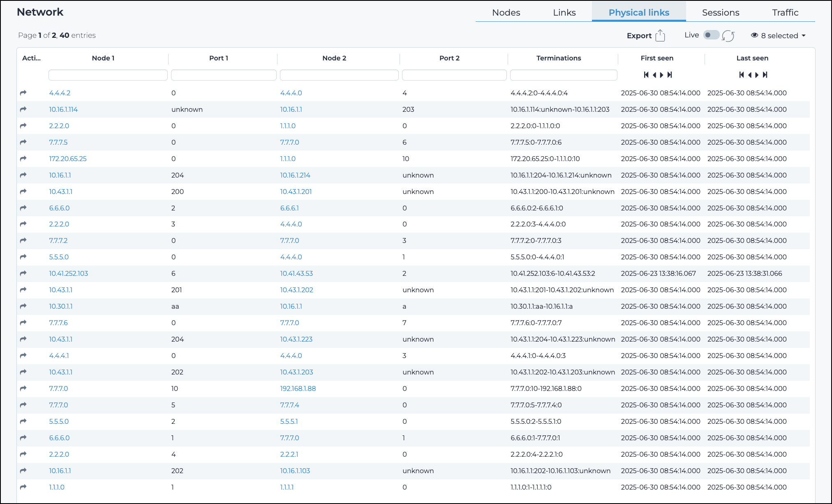Jump to last in Last seen

click(765, 75)
